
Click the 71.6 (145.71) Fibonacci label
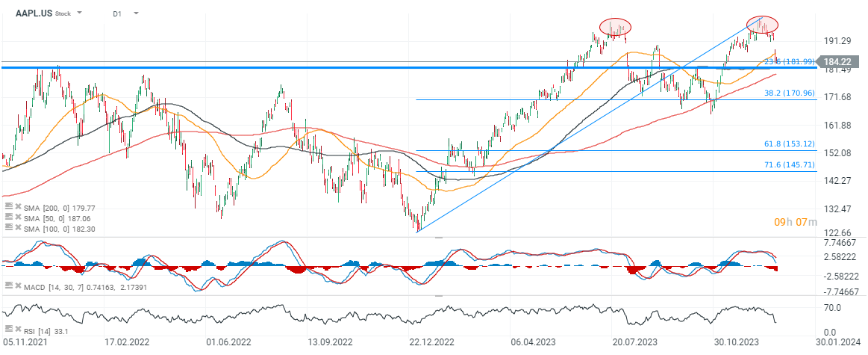(x=790, y=164)
